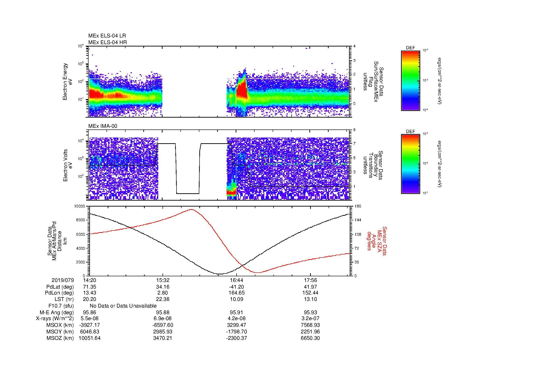Click the 'Boundary Transitions' right axis title
The height and width of the screenshot is (392, 555).
tap(373, 166)
